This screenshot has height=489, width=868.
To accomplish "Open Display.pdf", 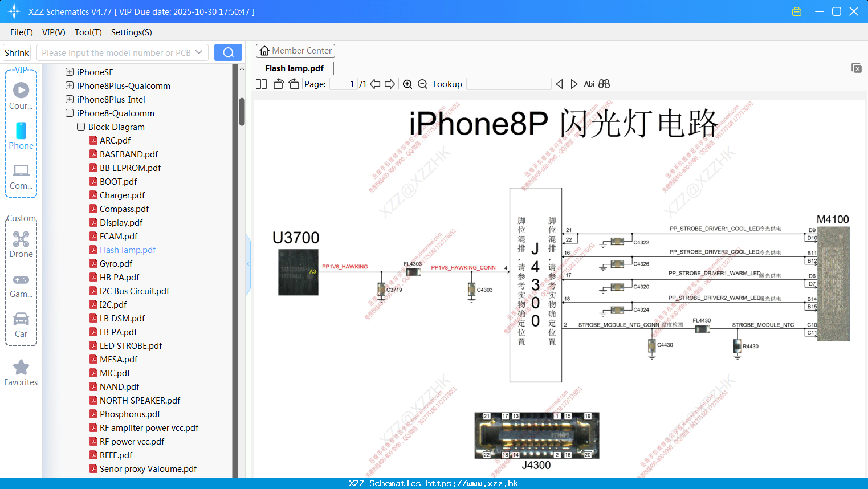I will coord(121,222).
